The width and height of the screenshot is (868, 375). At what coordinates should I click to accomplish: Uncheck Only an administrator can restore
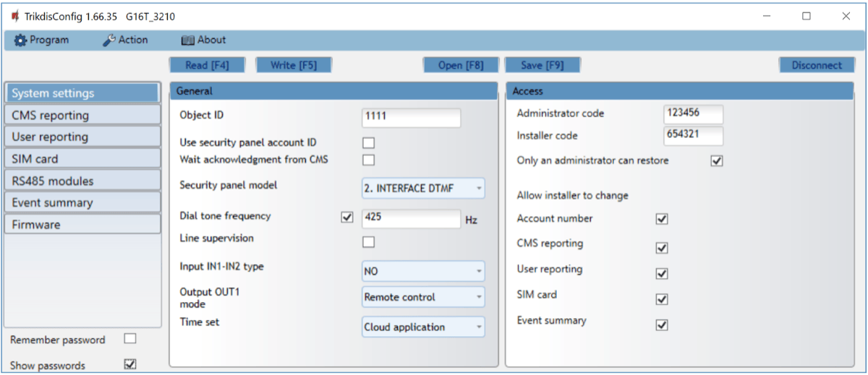pyautogui.click(x=717, y=161)
